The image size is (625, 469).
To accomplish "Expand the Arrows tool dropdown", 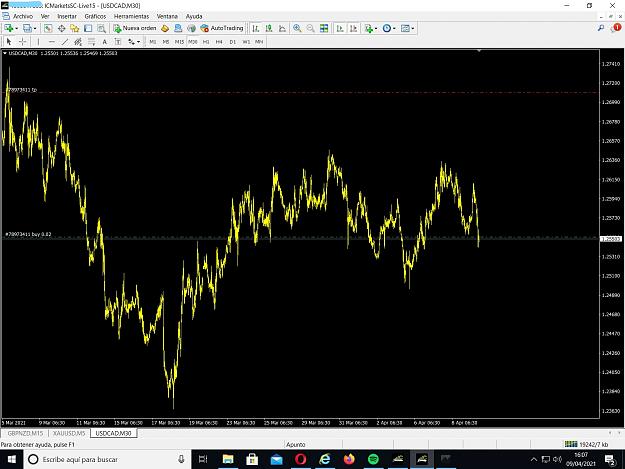I will [138, 41].
